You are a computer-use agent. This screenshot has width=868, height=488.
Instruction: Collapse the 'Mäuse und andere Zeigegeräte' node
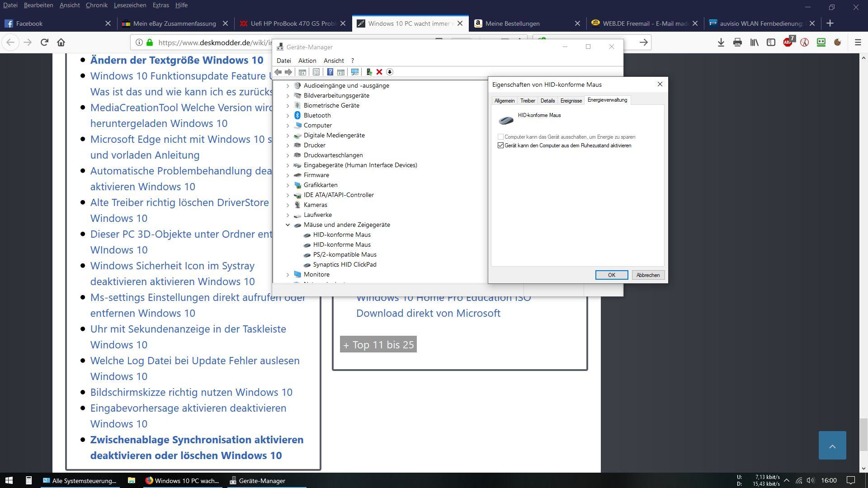288,225
